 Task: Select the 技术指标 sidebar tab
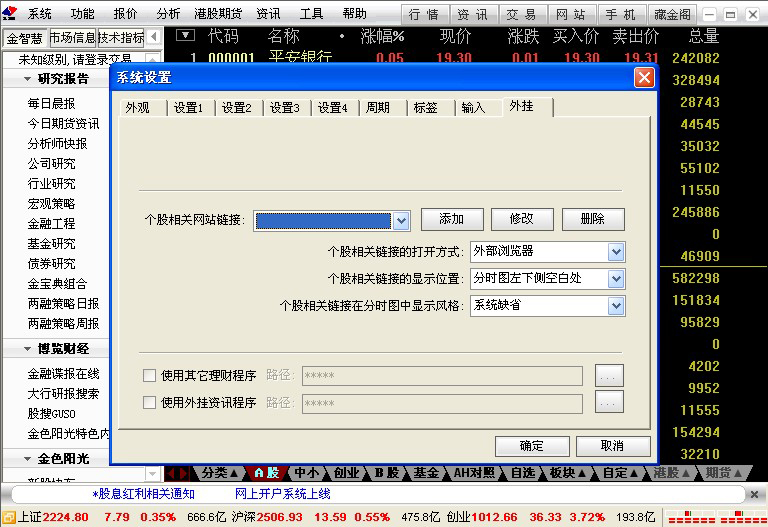[121, 37]
